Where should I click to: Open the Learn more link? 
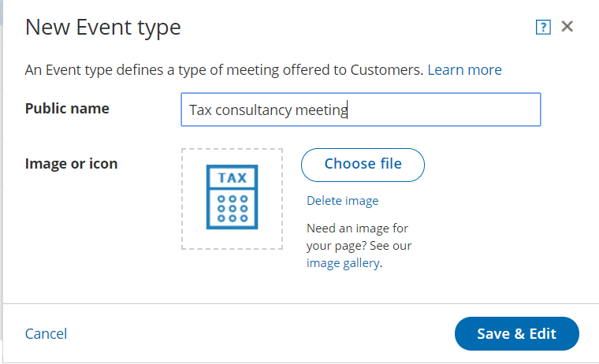coord(464,70)
